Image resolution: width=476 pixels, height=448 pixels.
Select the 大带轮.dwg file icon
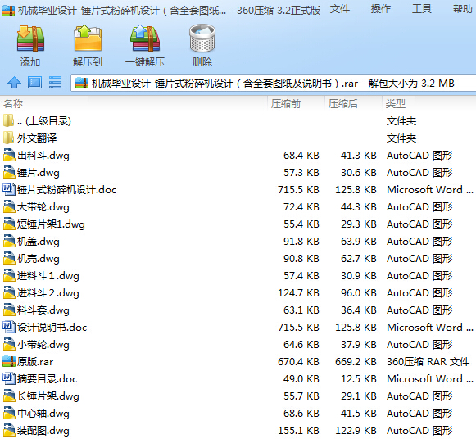tap(9, 206)
